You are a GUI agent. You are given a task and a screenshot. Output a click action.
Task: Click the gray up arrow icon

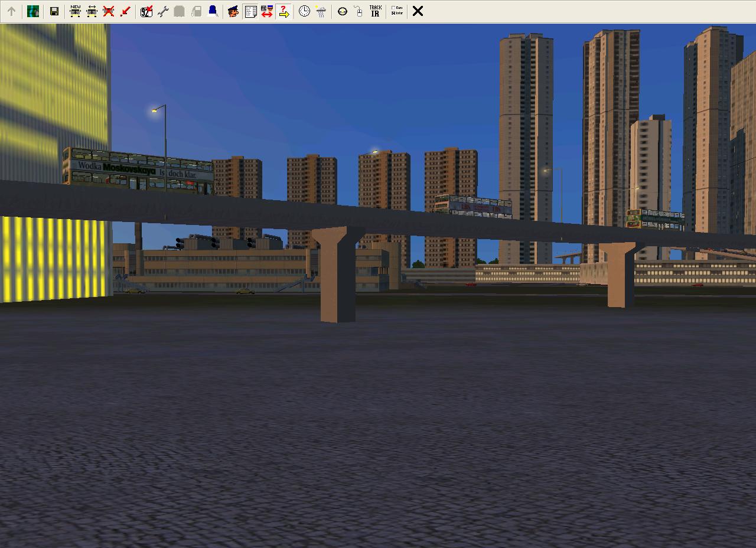[x=11, y=11]
